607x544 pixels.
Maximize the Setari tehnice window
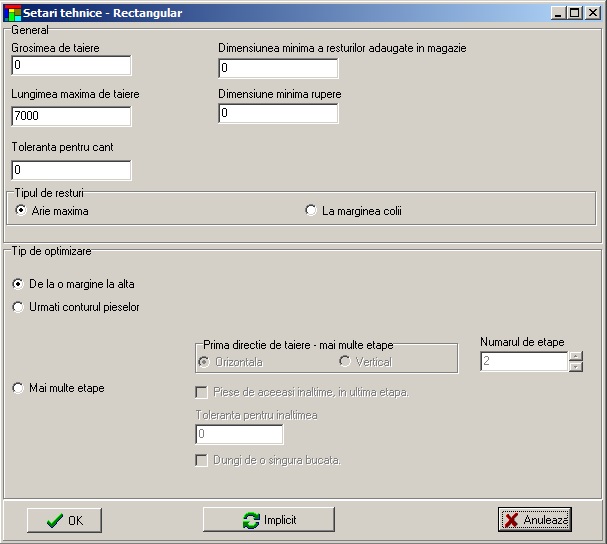[x=576, y=13]
